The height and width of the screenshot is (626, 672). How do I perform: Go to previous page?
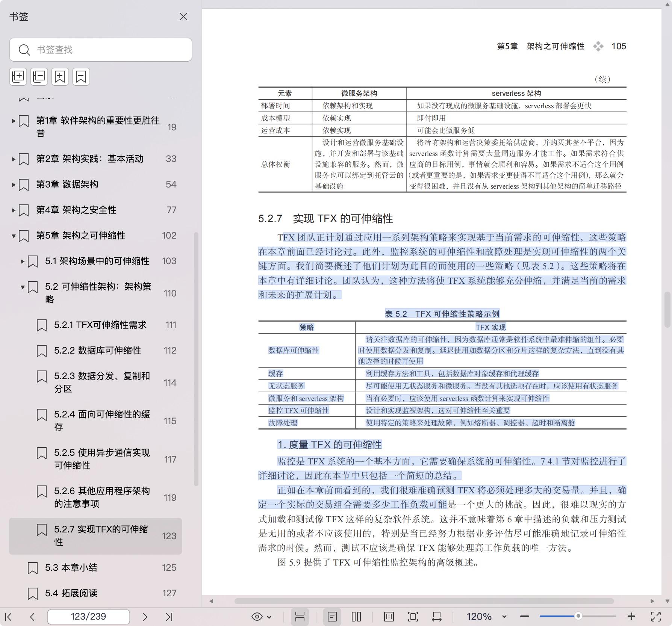(x=32, y=617)
